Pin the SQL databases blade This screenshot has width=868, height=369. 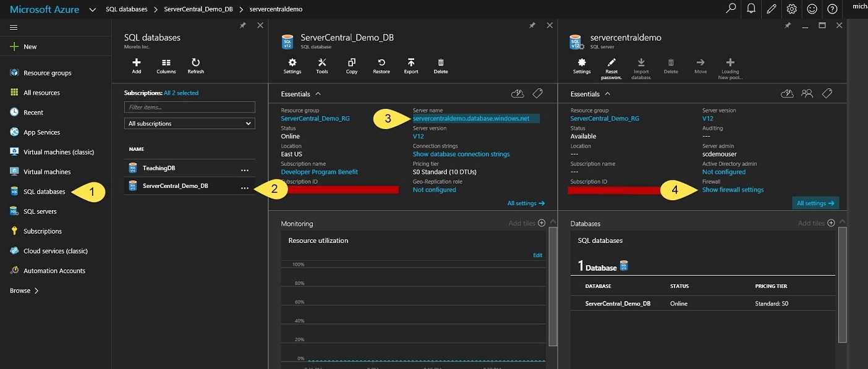(x=243, y=25)
